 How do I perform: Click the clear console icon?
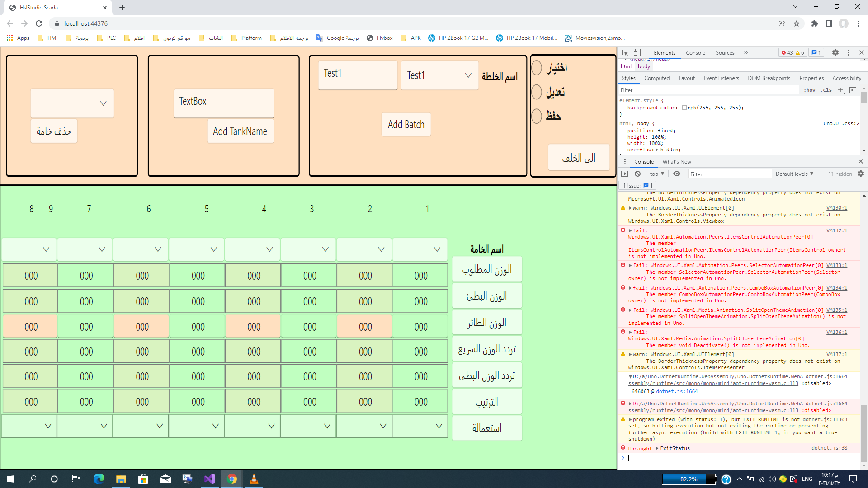pyautogui.click(x=637, y=174)
